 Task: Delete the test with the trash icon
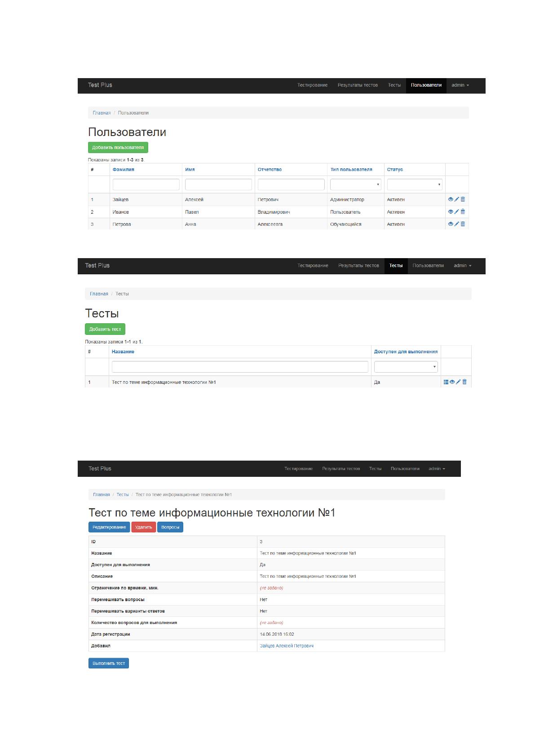[x=464, y=382]
